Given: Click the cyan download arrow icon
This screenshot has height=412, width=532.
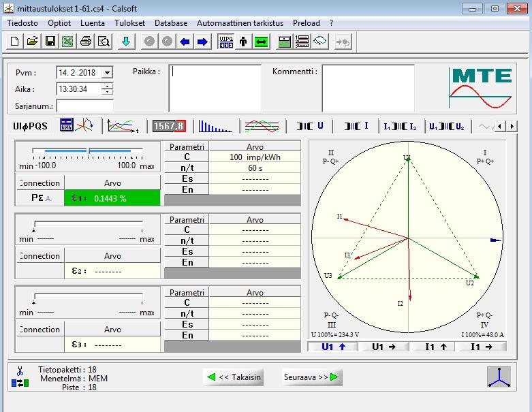Looking at the screenshot, I should pos(126,42).
